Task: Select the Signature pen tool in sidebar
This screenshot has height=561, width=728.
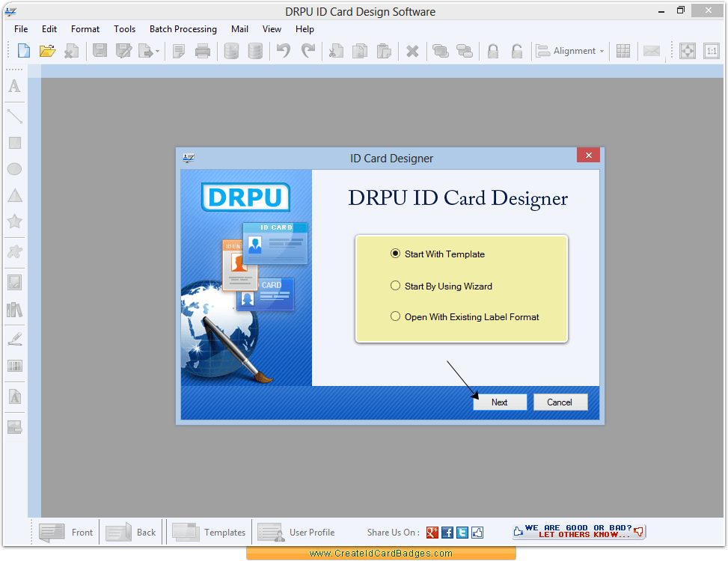Action: click(15, 339)
